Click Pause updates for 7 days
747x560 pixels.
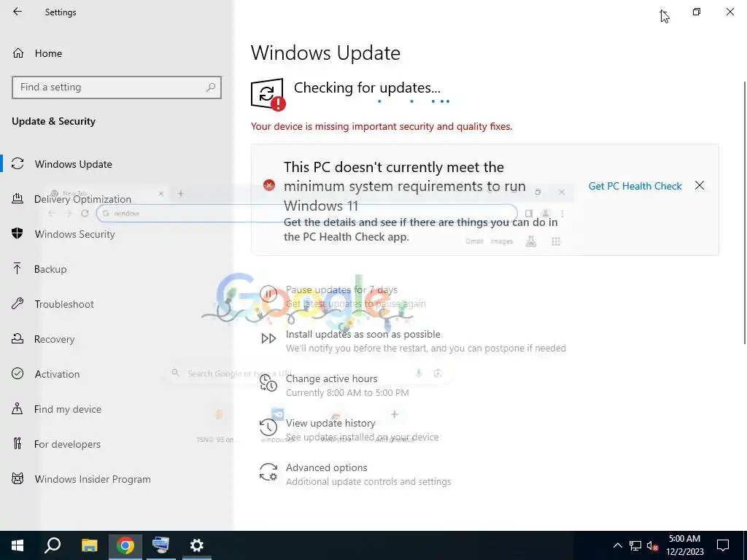tap(341, 289)
